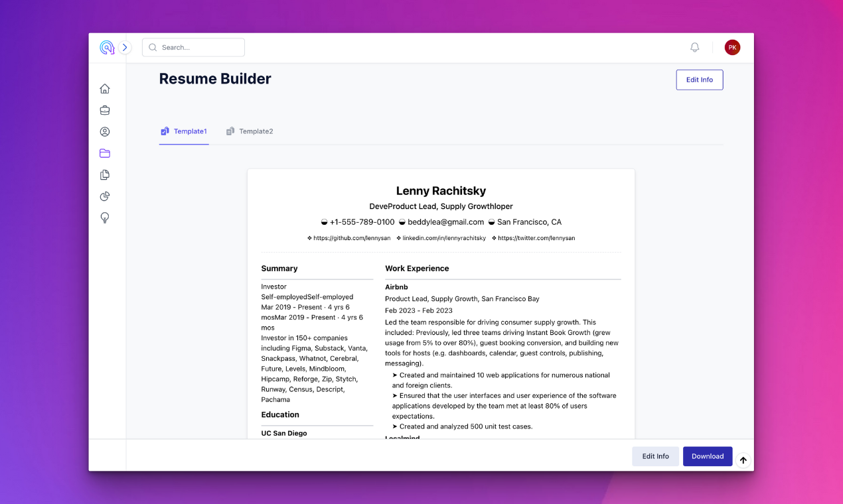The height and width of the screenshot is (504, 843).
Task: Open the PK user avatar menu
Action: [732, 48]
